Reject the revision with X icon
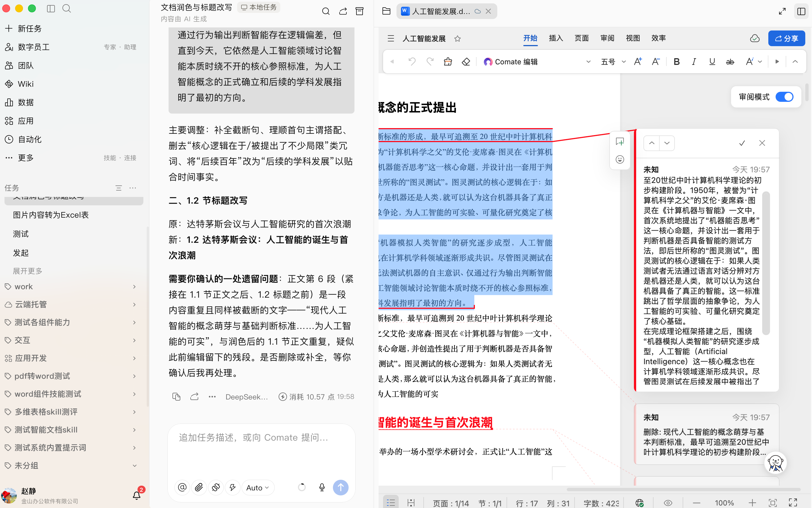Viewport: 812px width, 508px height. click(762, 143)
